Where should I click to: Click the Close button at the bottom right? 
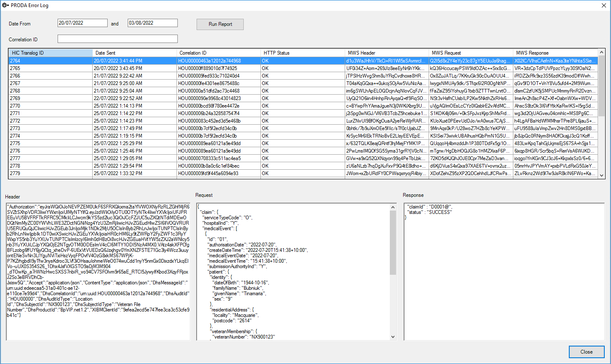coord(586,352)
